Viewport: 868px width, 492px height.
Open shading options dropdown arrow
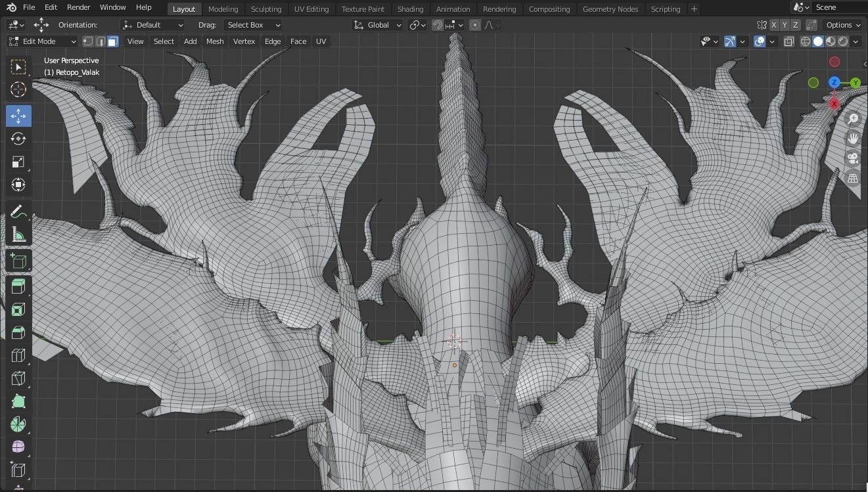[856, 41]
